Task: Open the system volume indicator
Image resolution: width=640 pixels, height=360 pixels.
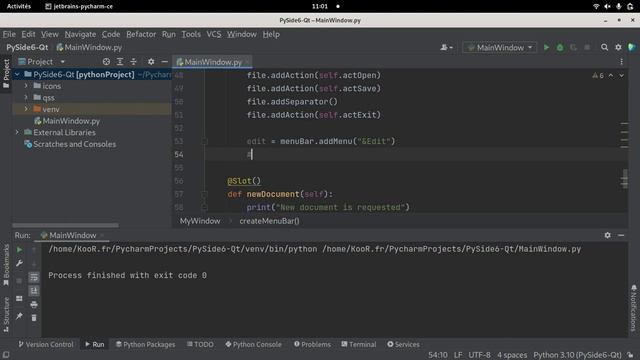Action: (607, 6)
